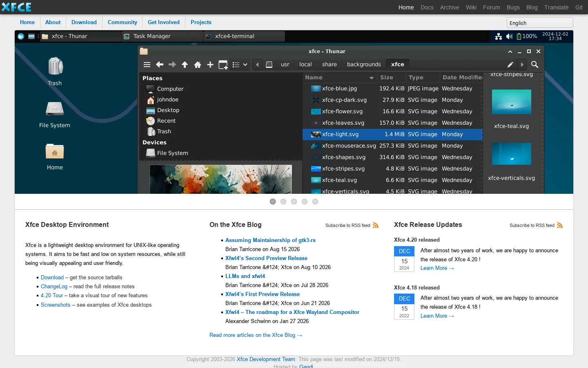The width and height of the screenshot is (588, 368).
Task: Select fifth carousel dot indicator
Action: [x=315, y=202]
